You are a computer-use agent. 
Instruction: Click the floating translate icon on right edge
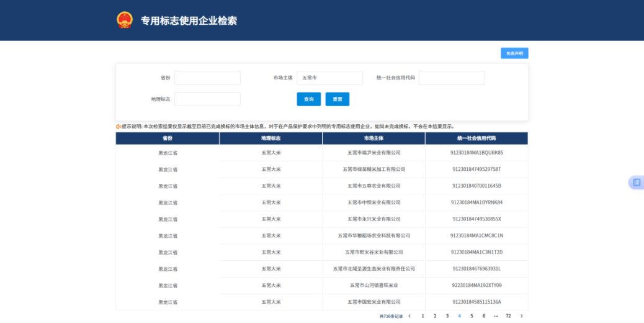point(636,182)
